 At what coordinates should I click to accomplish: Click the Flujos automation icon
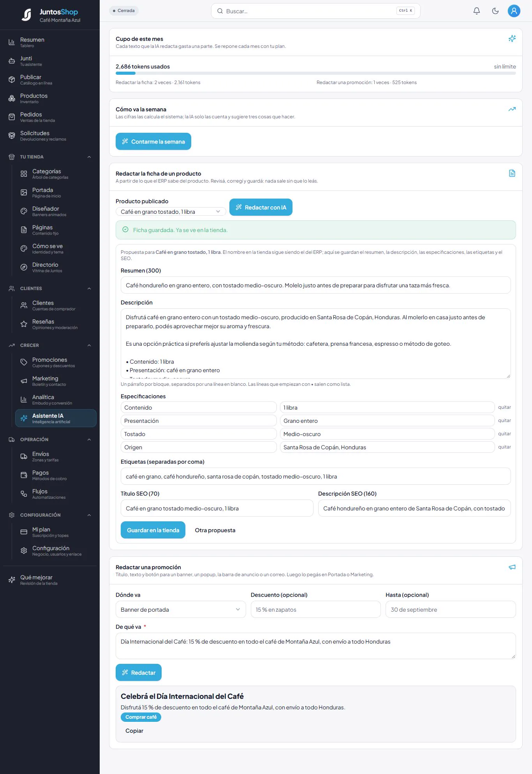[24, 494]
